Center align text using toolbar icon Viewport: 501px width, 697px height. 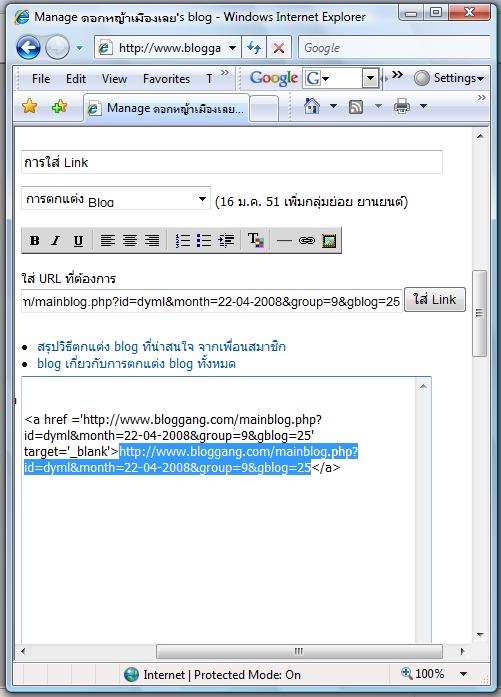coord(130,240)
